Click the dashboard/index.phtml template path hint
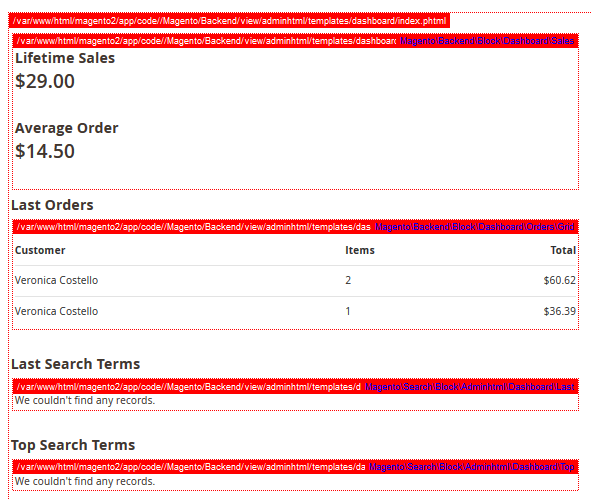The height and width of the screenshot is (499, 592). [229, 21]
